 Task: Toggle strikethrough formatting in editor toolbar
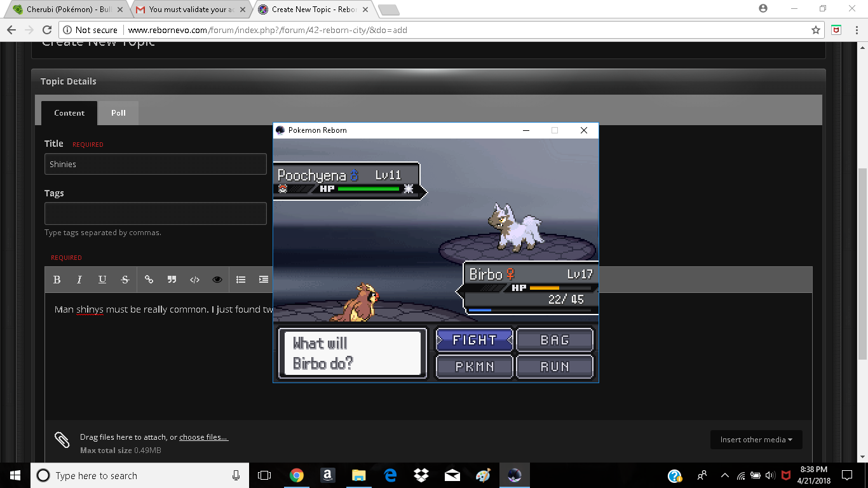pyautogui.click(x=125, y=280)
